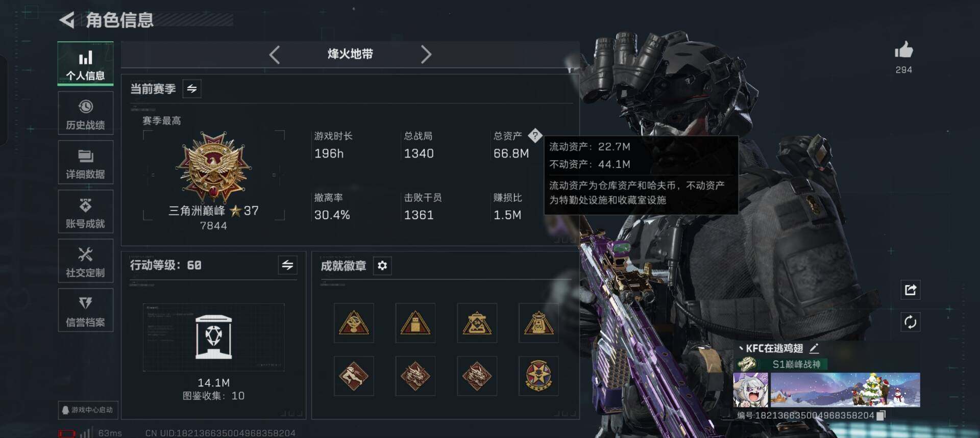This screenshot has height=438, width=980.
Task: Toggle the 当前赛季 season swap button
Action: [192, 89]
